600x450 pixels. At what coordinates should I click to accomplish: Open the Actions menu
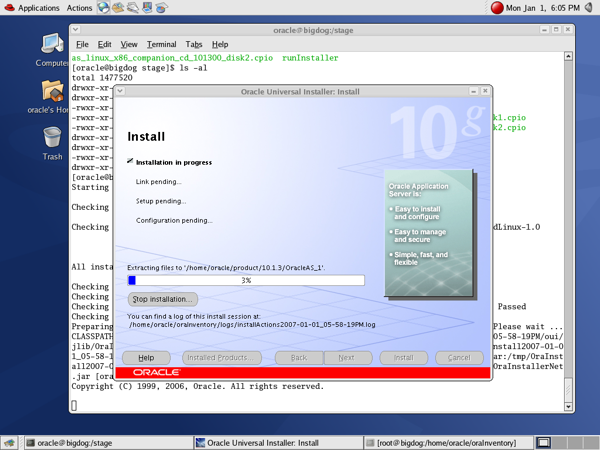coord(79,8)
